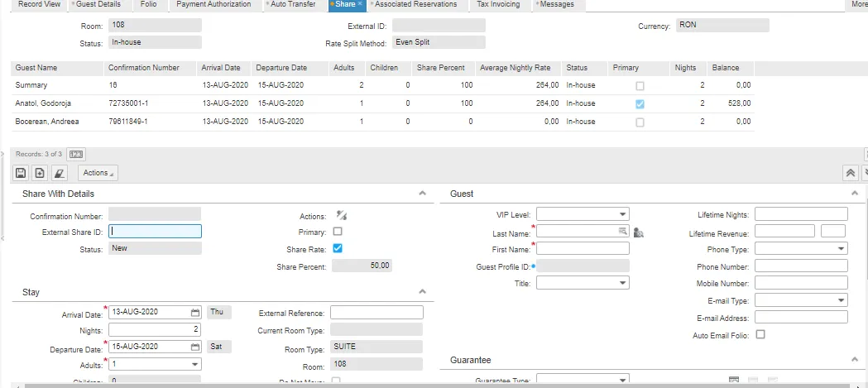Click the record count 123 icon
Viewport: 868px width, 388px height.
(x=76, y=155)
